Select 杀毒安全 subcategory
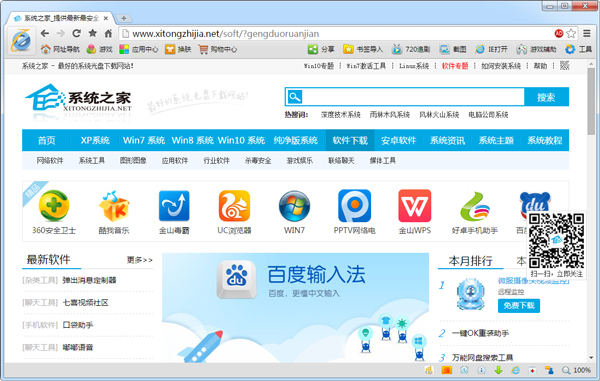The image size is (600, 381). (x=258, y=161)
